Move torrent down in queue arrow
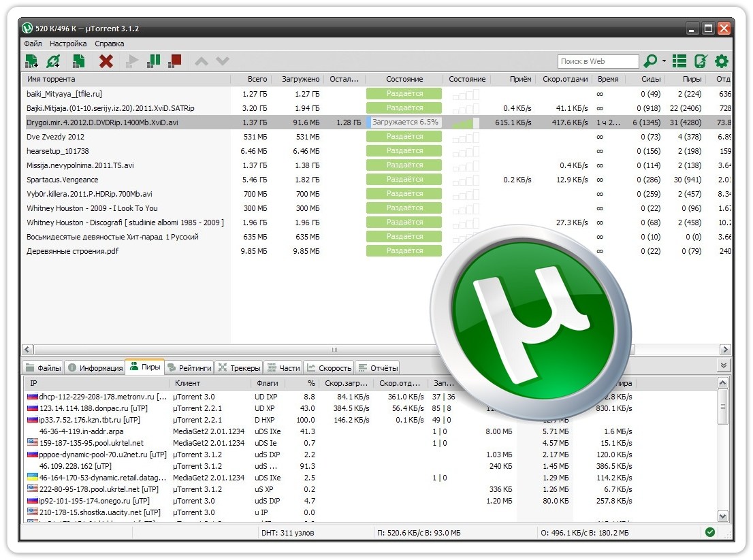 223,61
